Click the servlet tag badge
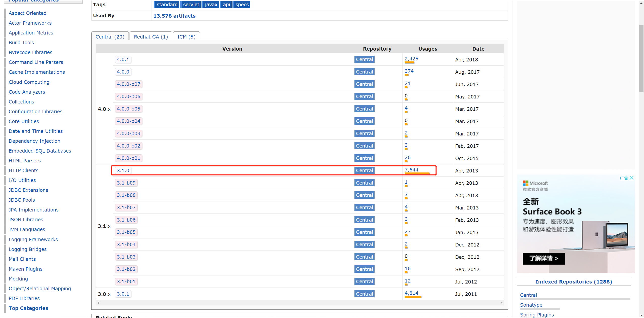Screen dimensions: 644x318 pyautogui.click(x=191, y=5)
